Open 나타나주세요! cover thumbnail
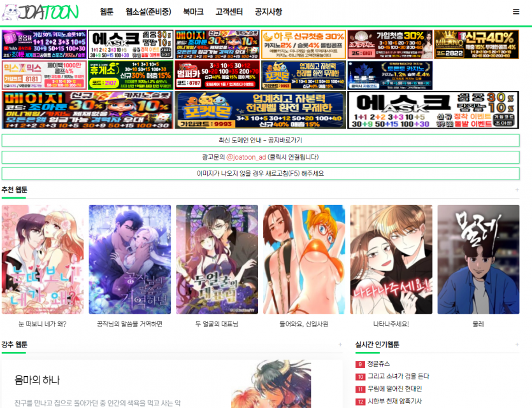The height and width of the screenshot is (408, 532). coord(391,259)
